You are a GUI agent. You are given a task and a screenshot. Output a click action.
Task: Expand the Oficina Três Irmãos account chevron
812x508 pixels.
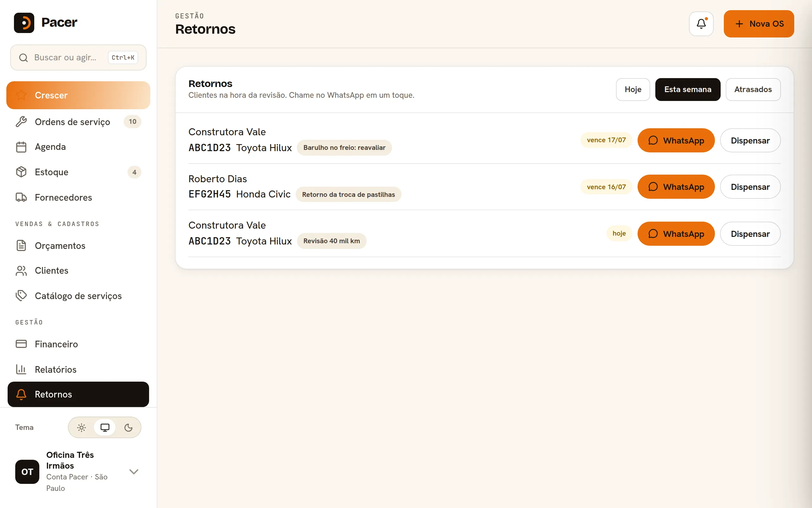tap(134, 472)
